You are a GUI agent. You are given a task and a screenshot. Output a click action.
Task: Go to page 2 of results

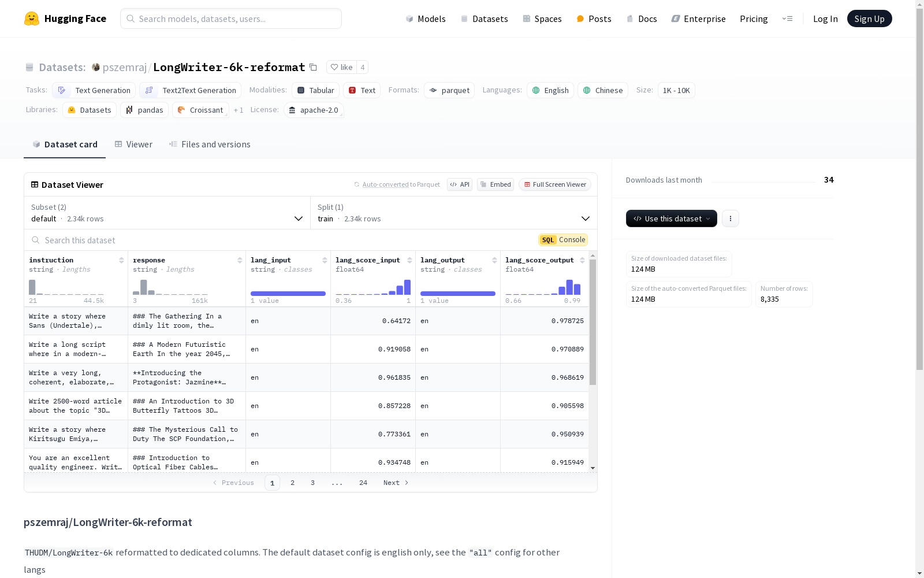click(x=292, y=483)
